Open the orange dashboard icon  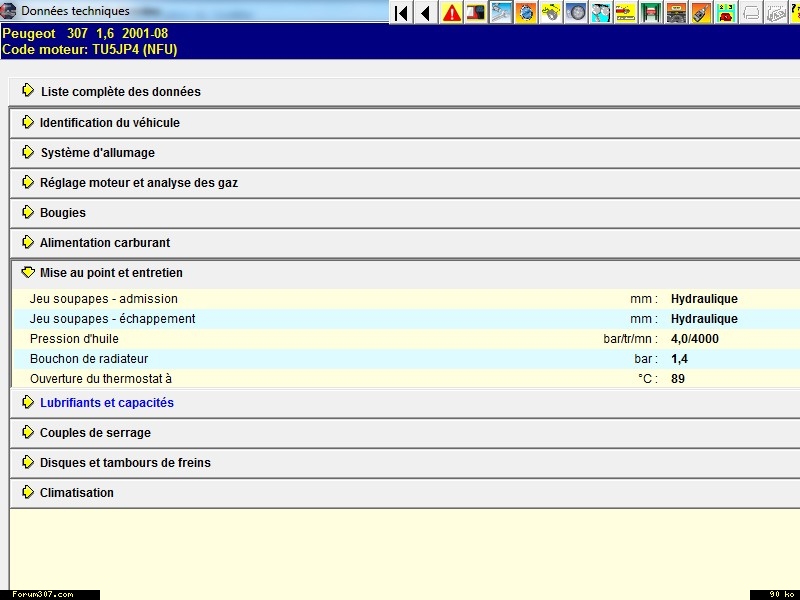tap(676, 12)
